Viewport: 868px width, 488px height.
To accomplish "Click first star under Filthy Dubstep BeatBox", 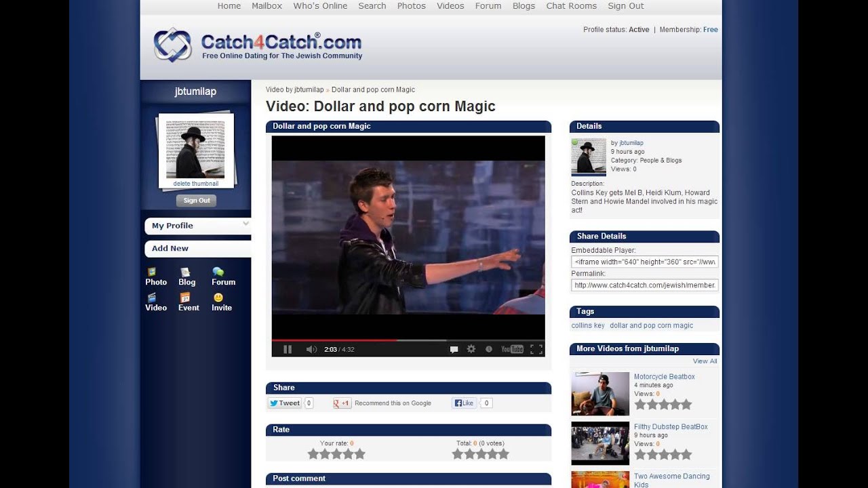I will tap(640, 455).
